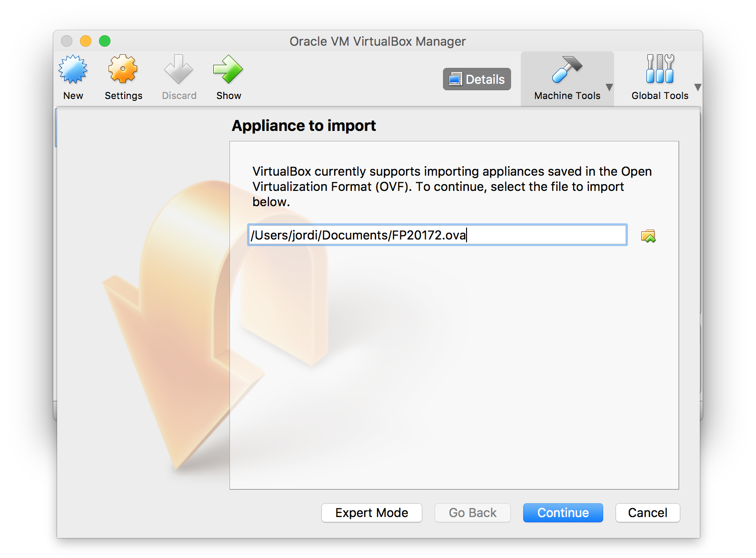Click the green Show arrow icon
Screen dimensions: 756x558
coord(228,70)
